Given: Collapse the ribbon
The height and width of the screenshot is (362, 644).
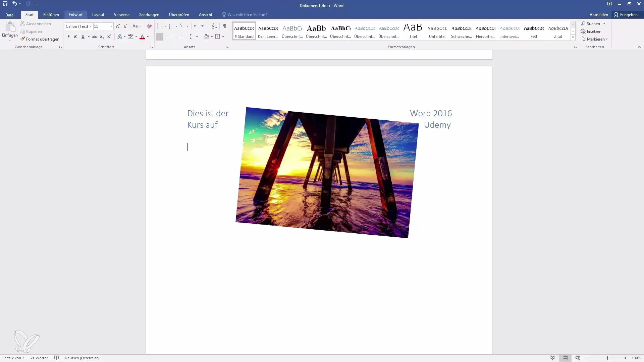Looking at the screenshot, I should click(639, 47).
